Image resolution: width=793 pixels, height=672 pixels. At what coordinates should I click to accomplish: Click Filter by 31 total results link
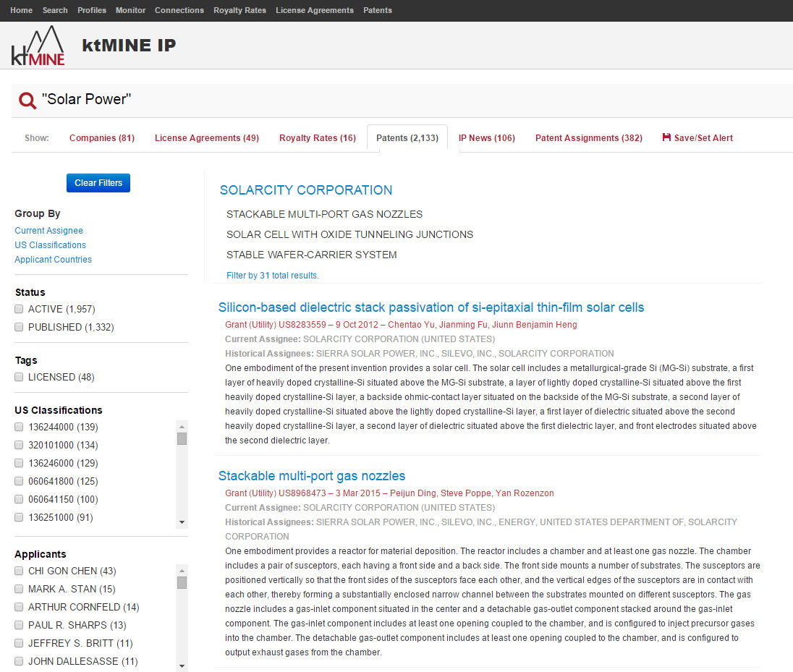(273, 276)
